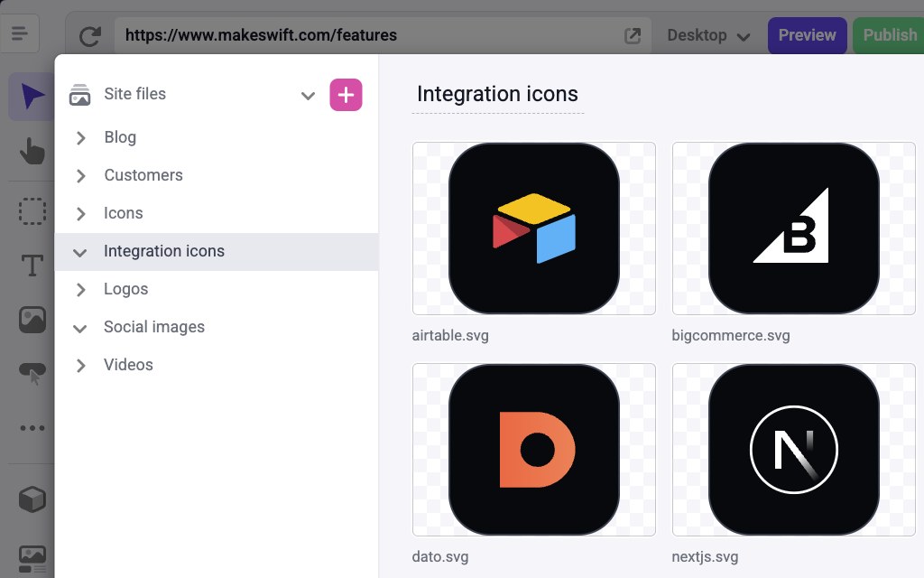Collapse the Integration icons folder chevron
This screenshot has width=924, height=578.
(79, 253)
